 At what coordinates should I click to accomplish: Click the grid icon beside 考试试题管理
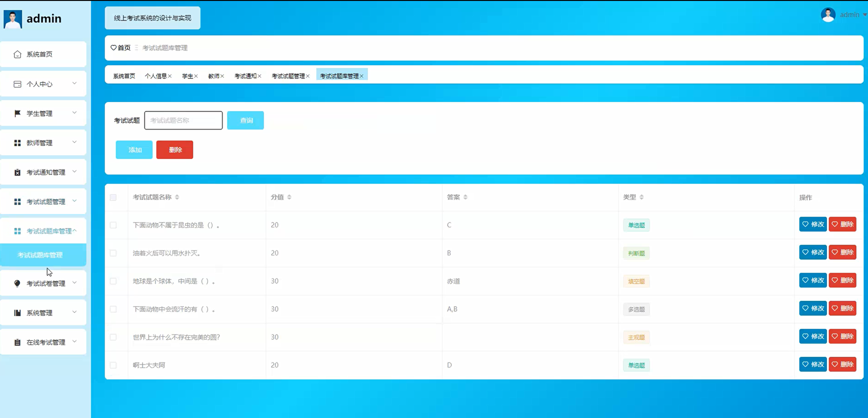(17, 201)
